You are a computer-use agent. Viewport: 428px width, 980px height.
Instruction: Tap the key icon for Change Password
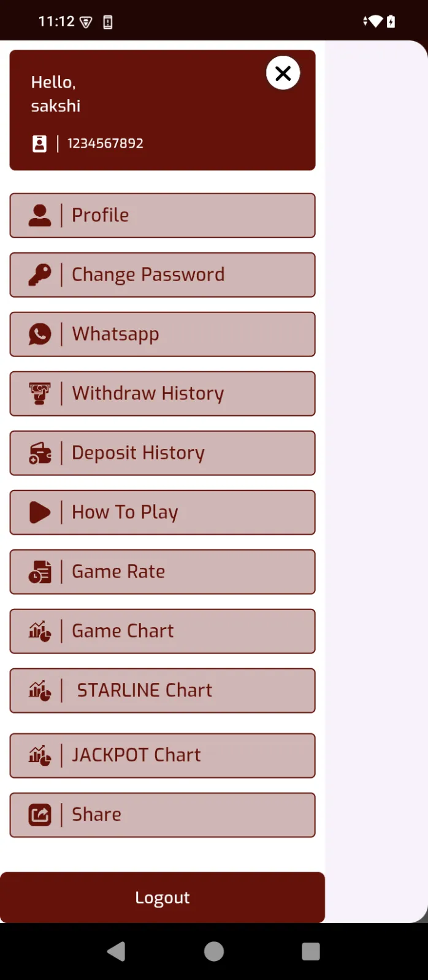(40, 275)
